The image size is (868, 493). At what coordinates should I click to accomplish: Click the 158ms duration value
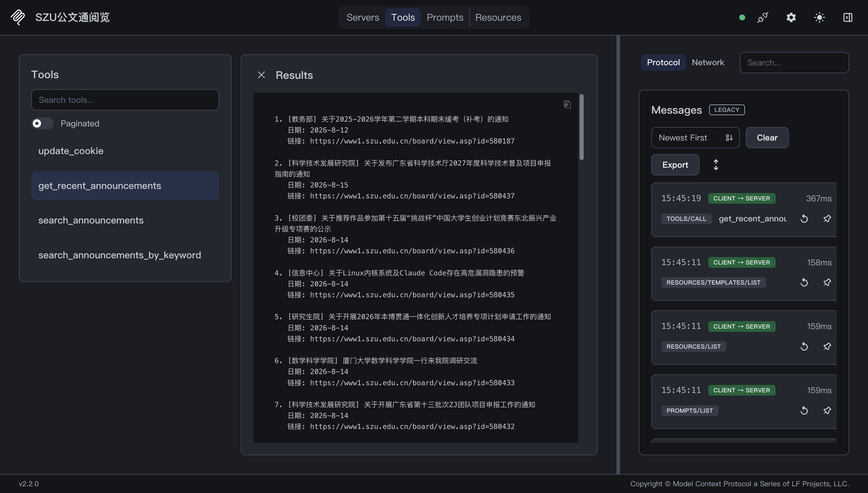[819, 262]
